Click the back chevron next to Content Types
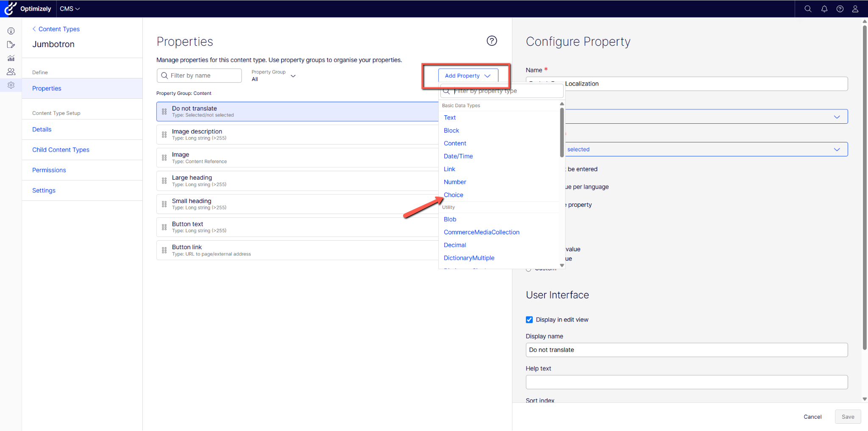Viewport: 868px width, 431px height. [x=34, y=29]
